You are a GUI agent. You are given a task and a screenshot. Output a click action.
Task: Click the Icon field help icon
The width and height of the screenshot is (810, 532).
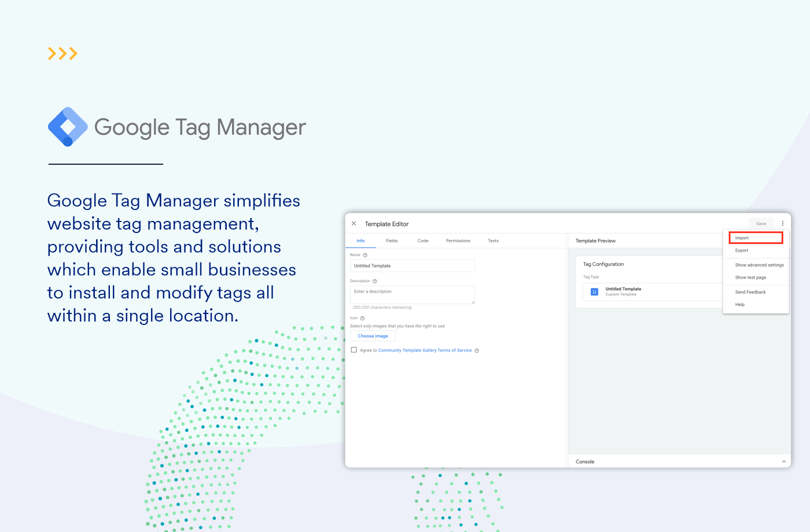tap(362, 318)
